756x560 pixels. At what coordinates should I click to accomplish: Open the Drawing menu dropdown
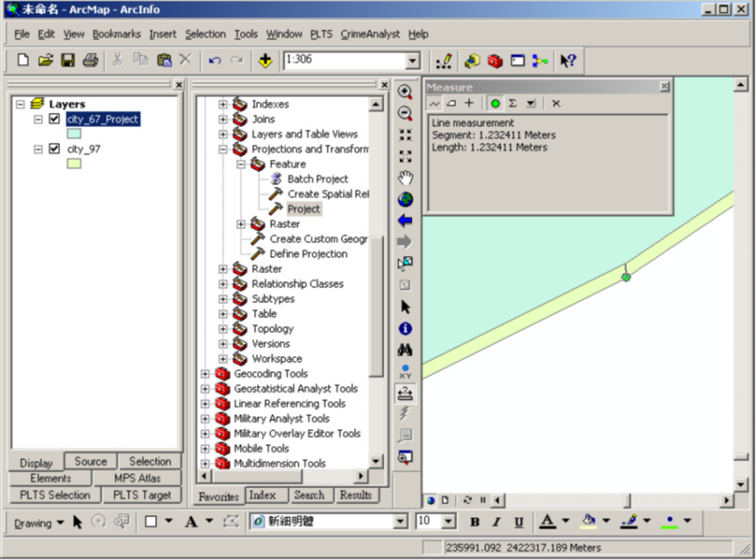39,522
